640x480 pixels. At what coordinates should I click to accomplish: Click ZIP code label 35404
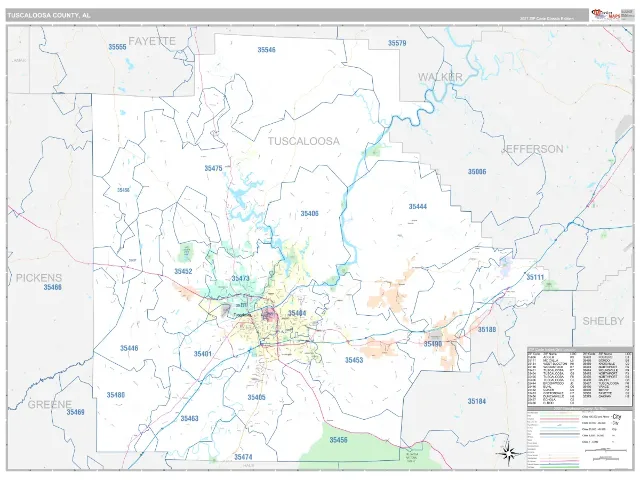click(297, 313)
